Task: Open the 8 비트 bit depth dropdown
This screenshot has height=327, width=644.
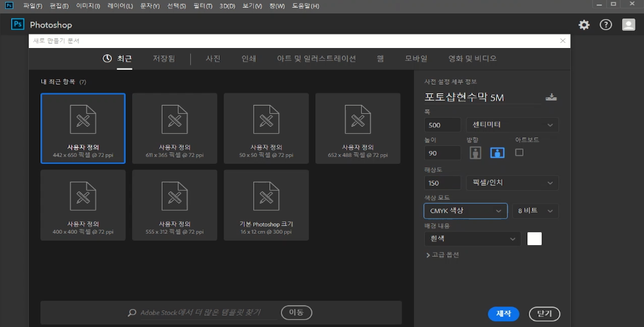Action: [x=535, y=211]
